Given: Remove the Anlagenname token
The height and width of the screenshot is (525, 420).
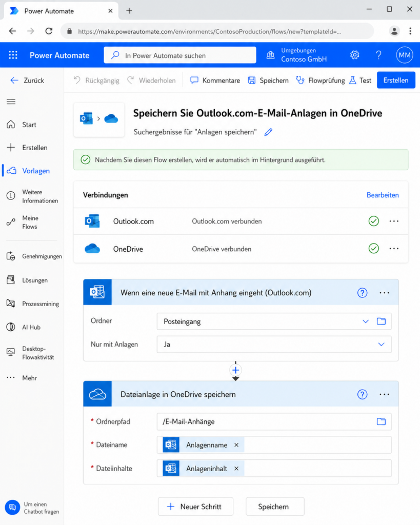Looking at the screenshot, I should pyautogui.click(x=236, y=445).
